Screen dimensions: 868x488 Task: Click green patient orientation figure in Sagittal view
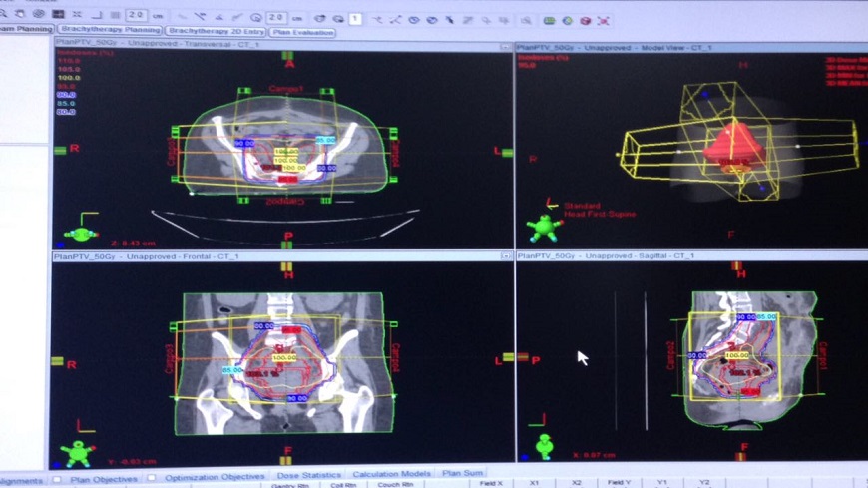[x=544, y=446]
